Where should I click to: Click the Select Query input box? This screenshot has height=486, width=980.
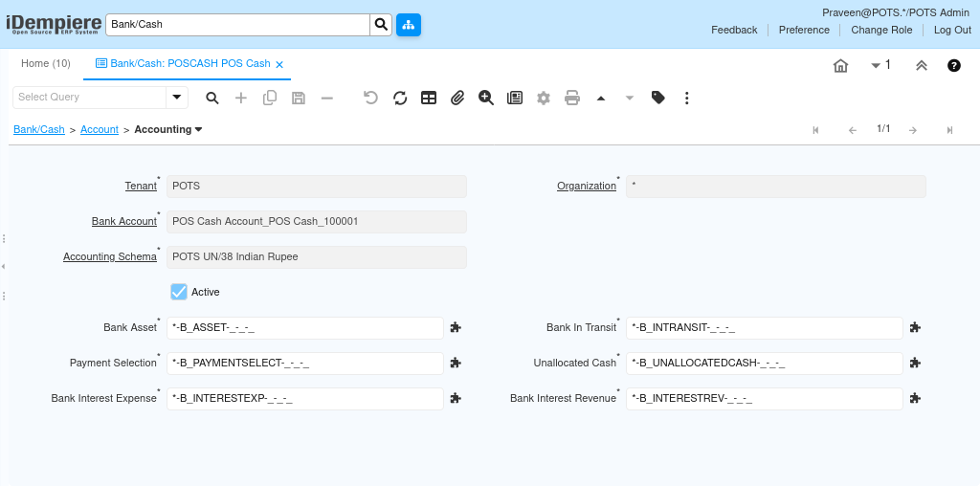[89, 98]
